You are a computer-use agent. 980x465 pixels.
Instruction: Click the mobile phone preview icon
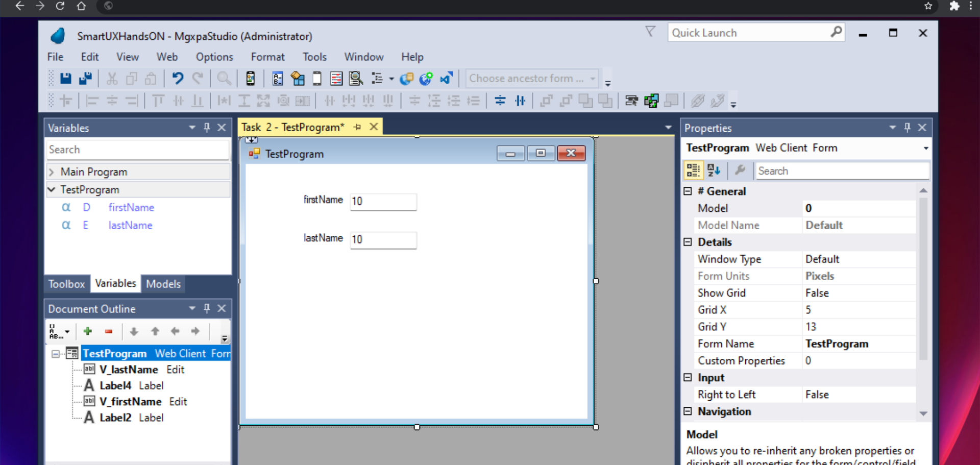(250, 79)
